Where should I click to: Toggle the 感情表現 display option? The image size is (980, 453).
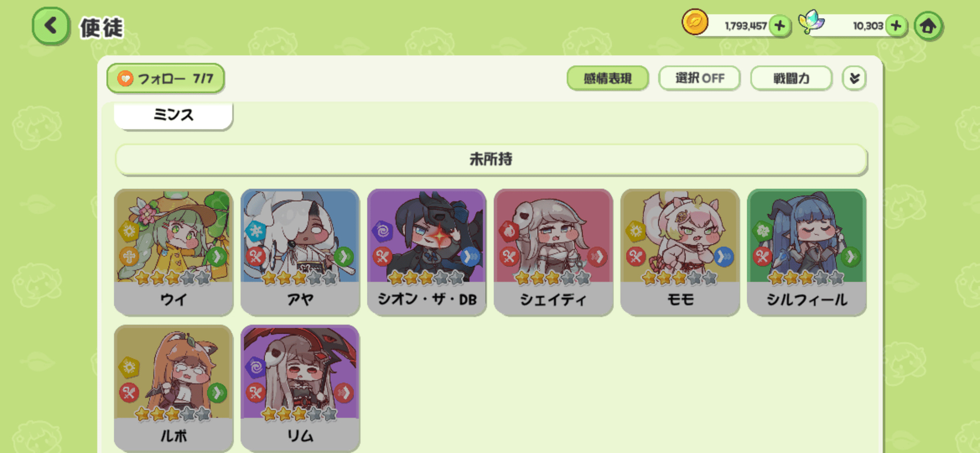coord(607,78)
